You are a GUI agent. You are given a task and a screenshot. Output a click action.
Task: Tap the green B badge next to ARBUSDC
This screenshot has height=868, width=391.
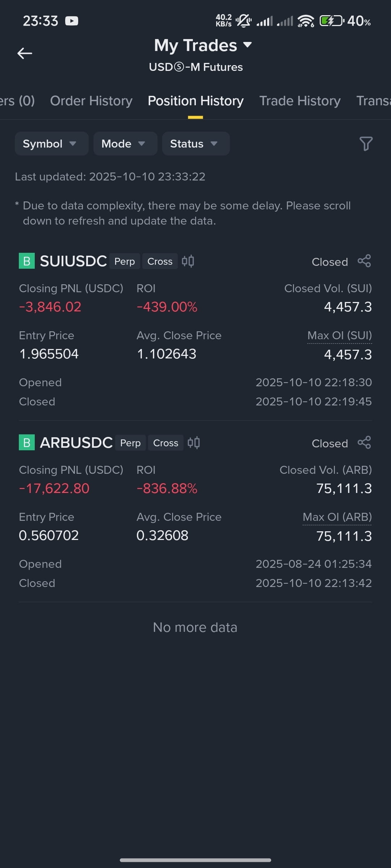(x=27, y=443)
